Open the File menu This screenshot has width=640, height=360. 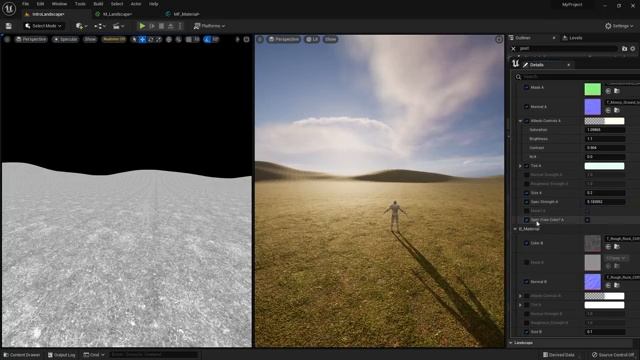pos(25,4)
